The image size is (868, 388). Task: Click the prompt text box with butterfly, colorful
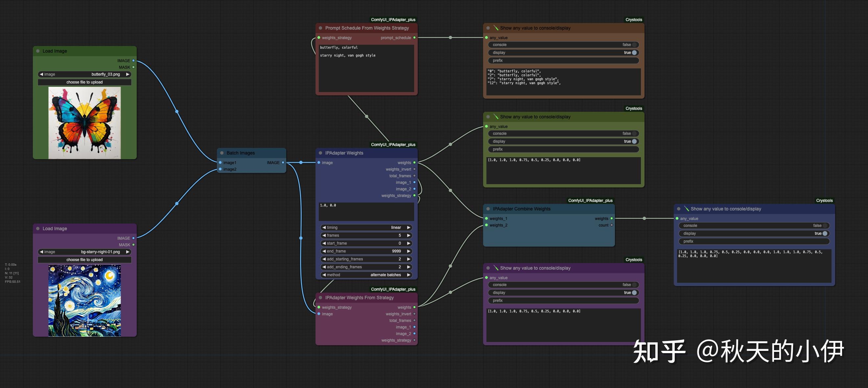click(366, 68)
